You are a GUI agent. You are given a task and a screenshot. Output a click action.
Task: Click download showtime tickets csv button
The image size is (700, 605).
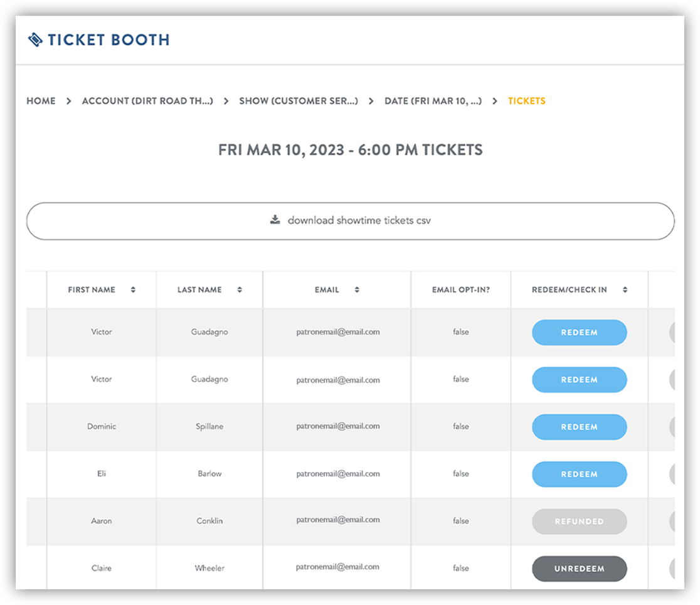pyautogui.click(x=350, y=221)
